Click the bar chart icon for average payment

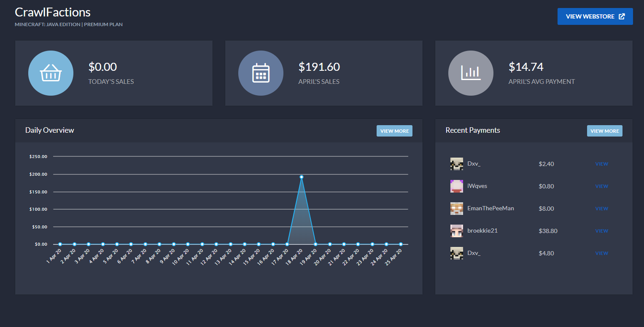[471, 73]
